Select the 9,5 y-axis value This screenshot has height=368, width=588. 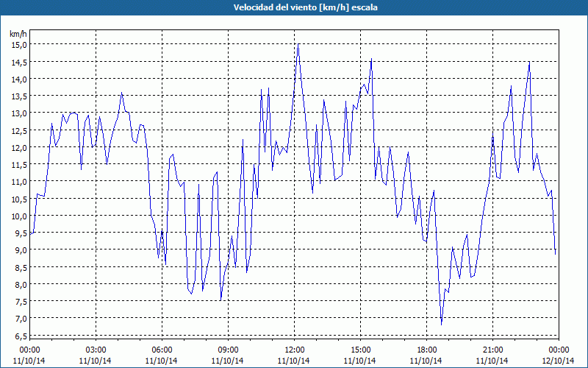[21, 233]
